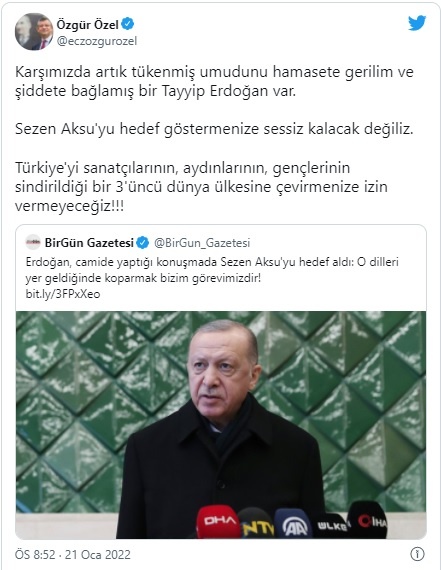The image size is (441, 570).
Task: Select the İHA microphone in photo
Action: (368, 520)
